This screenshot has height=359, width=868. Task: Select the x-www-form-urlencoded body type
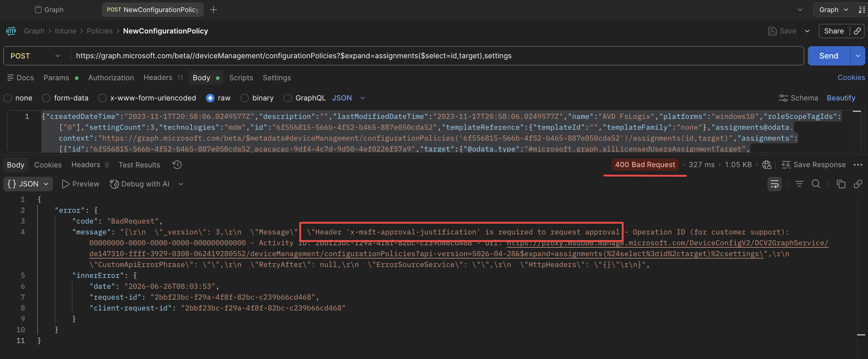(102, 98)
